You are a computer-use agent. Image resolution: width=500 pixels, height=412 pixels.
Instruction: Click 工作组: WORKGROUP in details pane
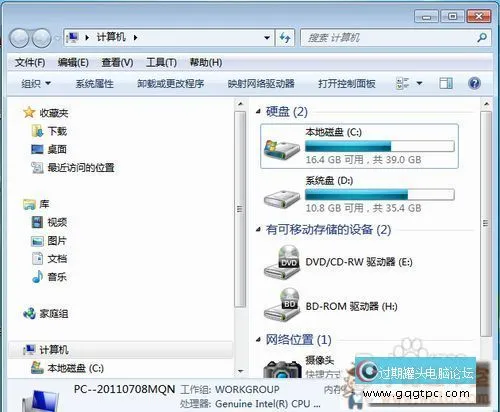pyautogui.click(x=230, y=389)
